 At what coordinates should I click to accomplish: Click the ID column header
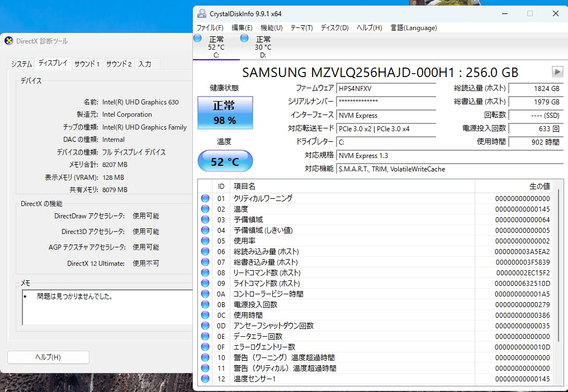[221, 187]
